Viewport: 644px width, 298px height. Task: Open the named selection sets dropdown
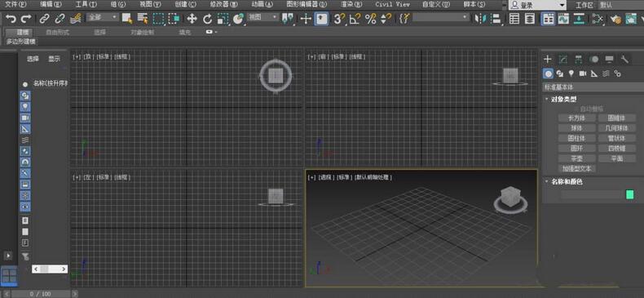point(441,17)
